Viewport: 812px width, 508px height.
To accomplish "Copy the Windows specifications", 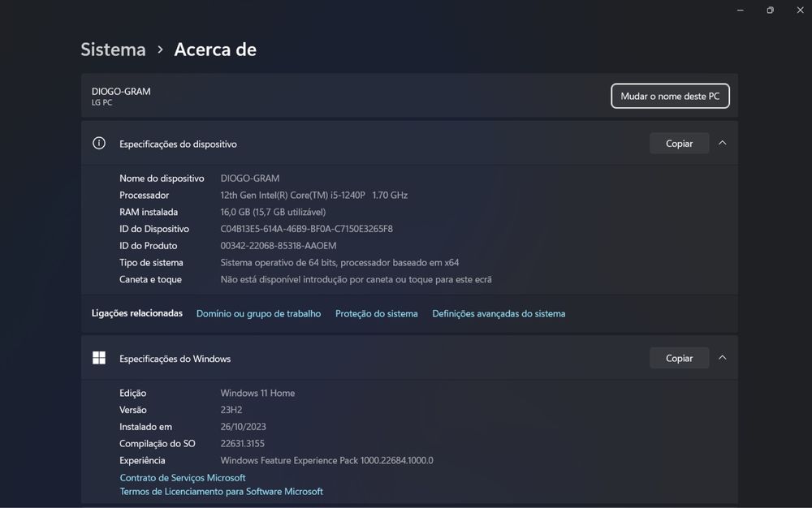I will (679, 358).
